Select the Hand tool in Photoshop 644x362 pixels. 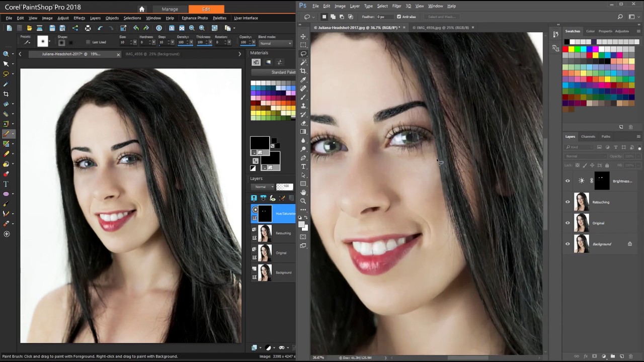coord(303,193)
